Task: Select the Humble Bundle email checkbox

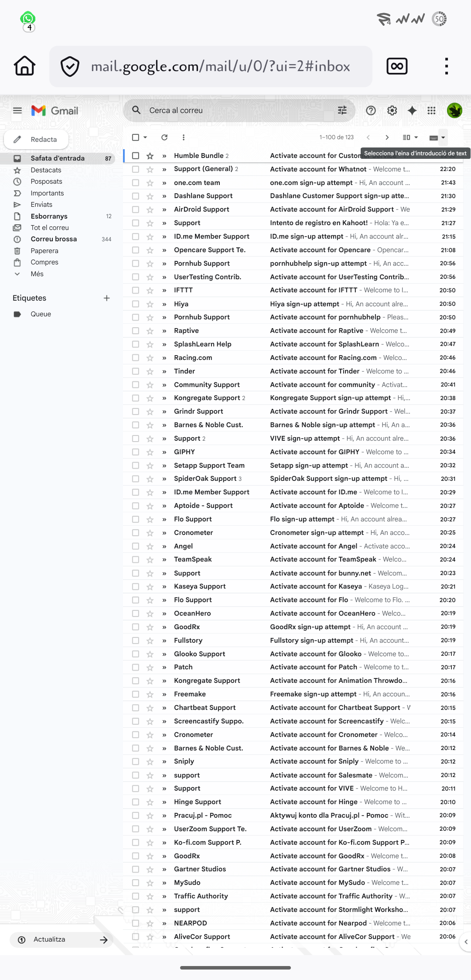Action: 136,156
